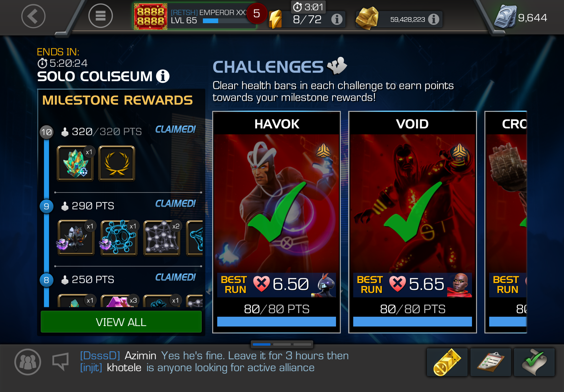Tap milestone 10 crystal reward item
Viewport: 564px width, 392px height.
click(75, 163)
